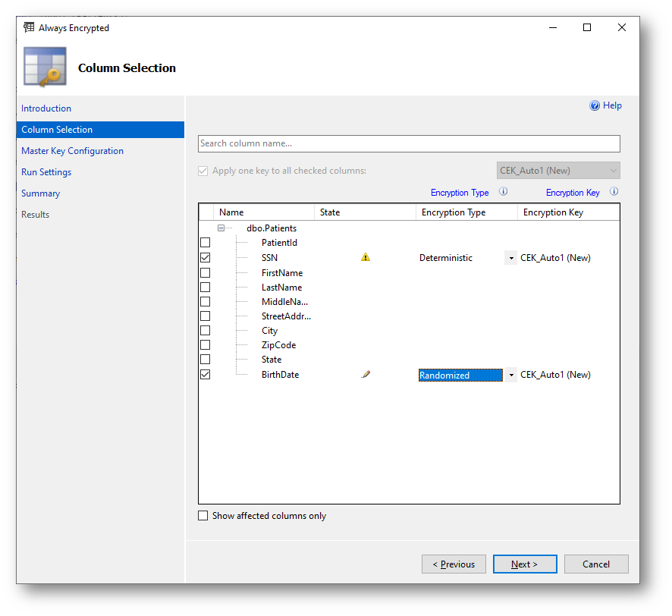Click the Always Encrypted title bar icon
This screenshot has width=672, height=616.
[29, 28]
